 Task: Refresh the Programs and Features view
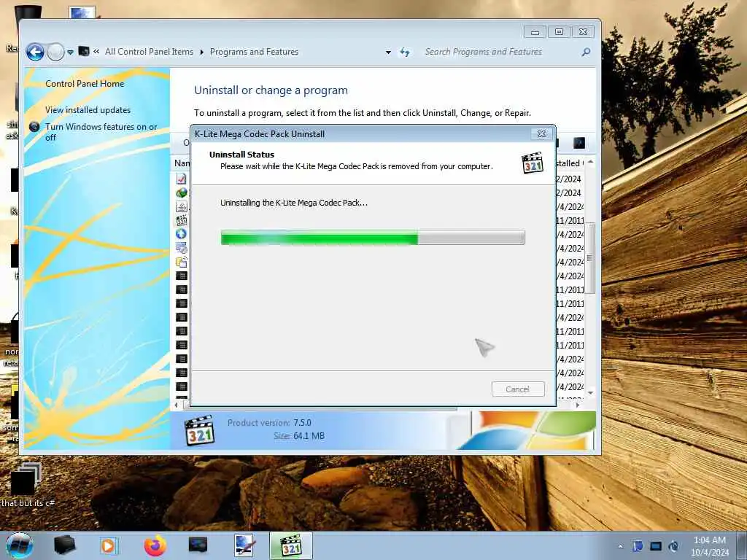(x=404, y=52)
